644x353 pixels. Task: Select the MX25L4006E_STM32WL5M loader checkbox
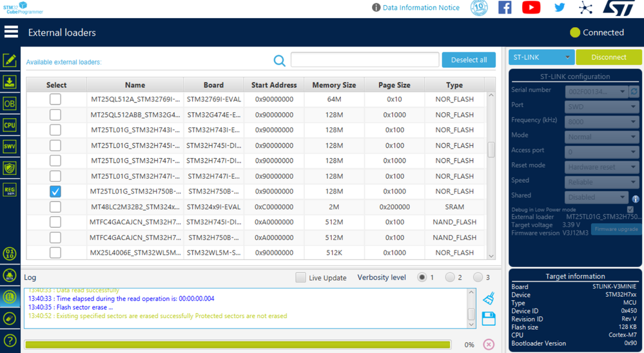coord(55,253)
